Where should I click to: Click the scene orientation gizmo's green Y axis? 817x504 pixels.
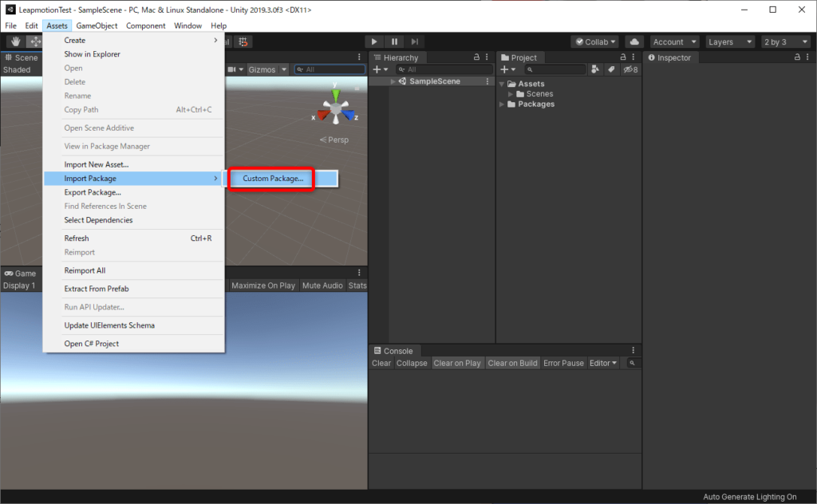(x=336, y=95)
